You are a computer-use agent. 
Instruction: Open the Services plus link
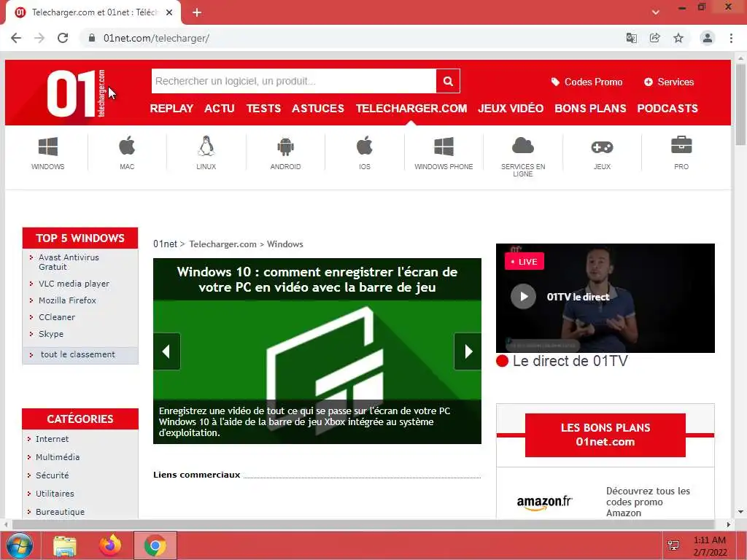click(669, 82)
